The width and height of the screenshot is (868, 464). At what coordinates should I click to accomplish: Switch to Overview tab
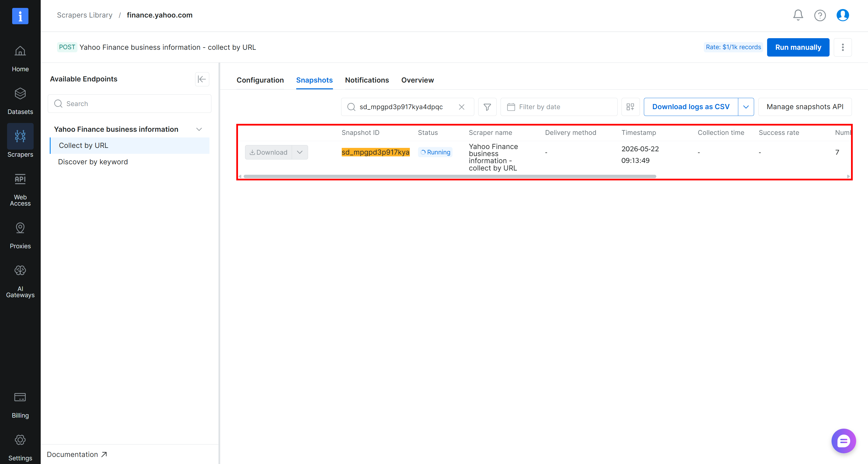[417, 80]
